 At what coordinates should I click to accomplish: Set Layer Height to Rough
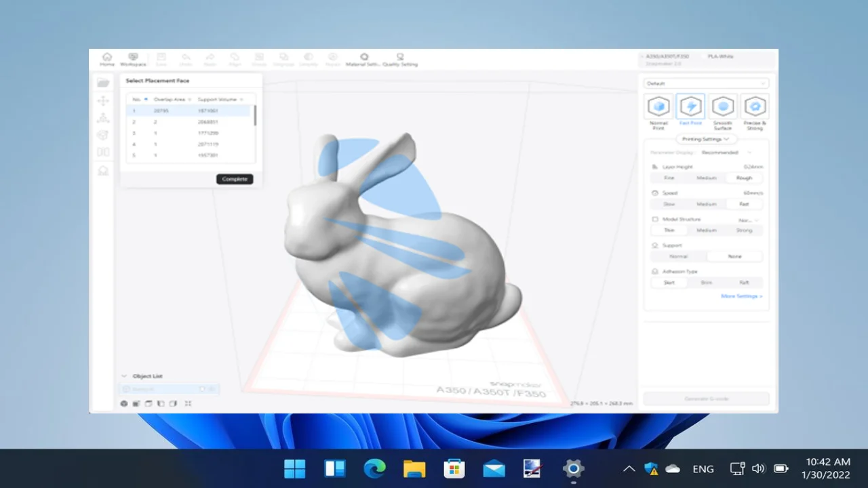click(744, 178)
